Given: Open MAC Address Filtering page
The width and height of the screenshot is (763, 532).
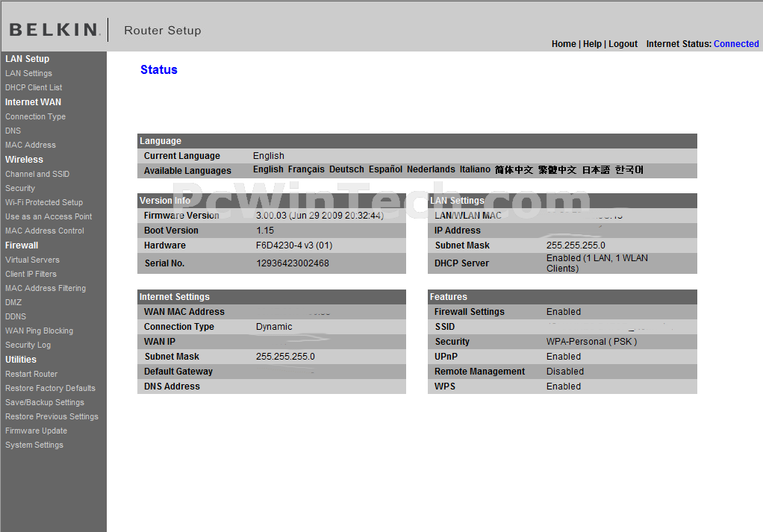Looking at the screenshot, I should pyautogui.click(x=46, y=288).
